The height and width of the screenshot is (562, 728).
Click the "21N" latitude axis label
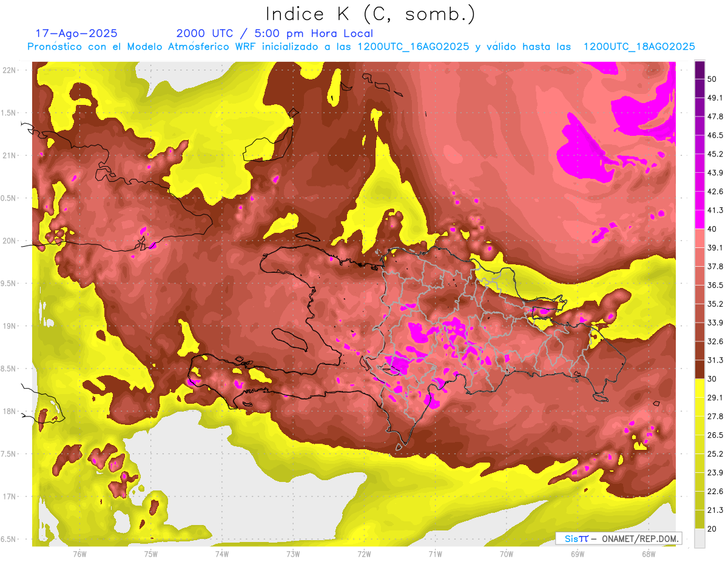click(x=10, y=155)
